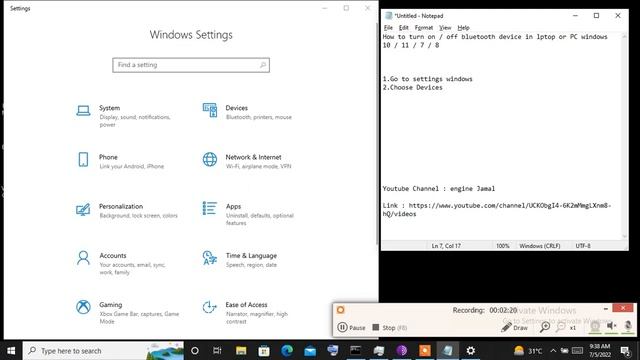The height and width of the screenshot is (360, 640).
Task: Minimize the recorder toolbar
Action: (605, 309)
